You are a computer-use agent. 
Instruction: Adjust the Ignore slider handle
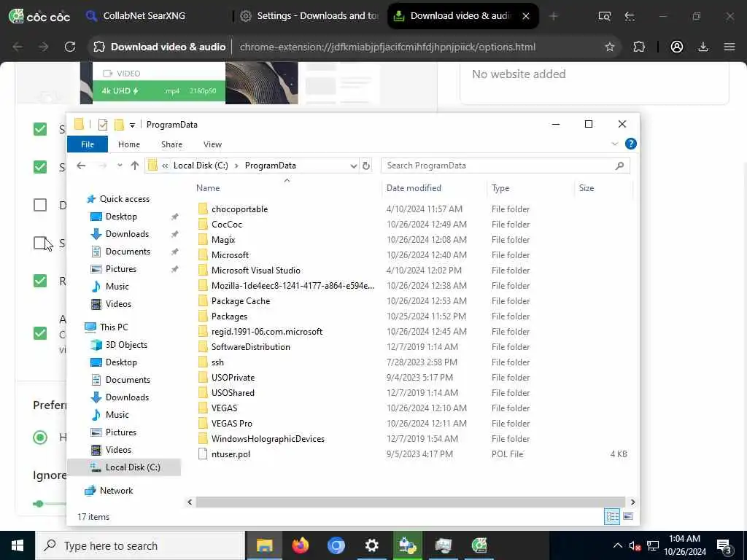click(x=39, y=504)
